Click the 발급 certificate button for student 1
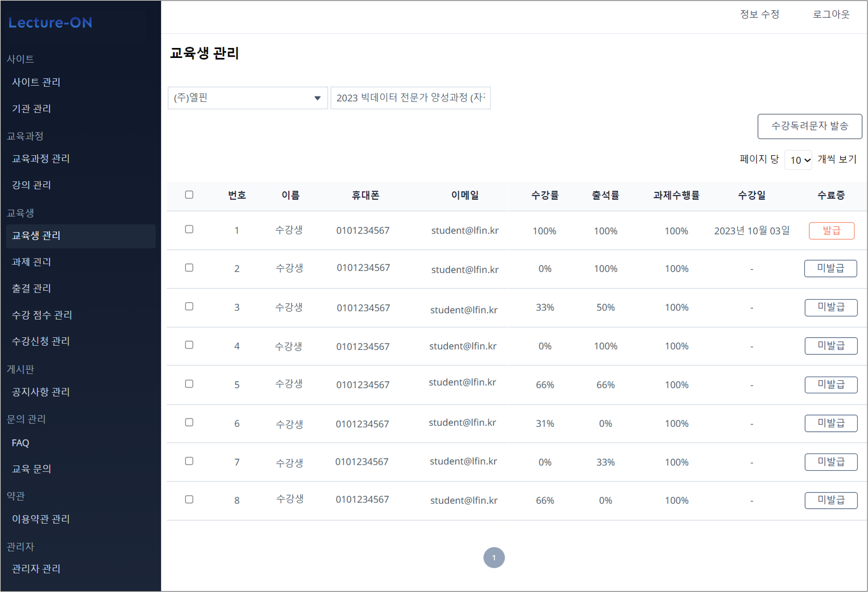 coord(831,230)
